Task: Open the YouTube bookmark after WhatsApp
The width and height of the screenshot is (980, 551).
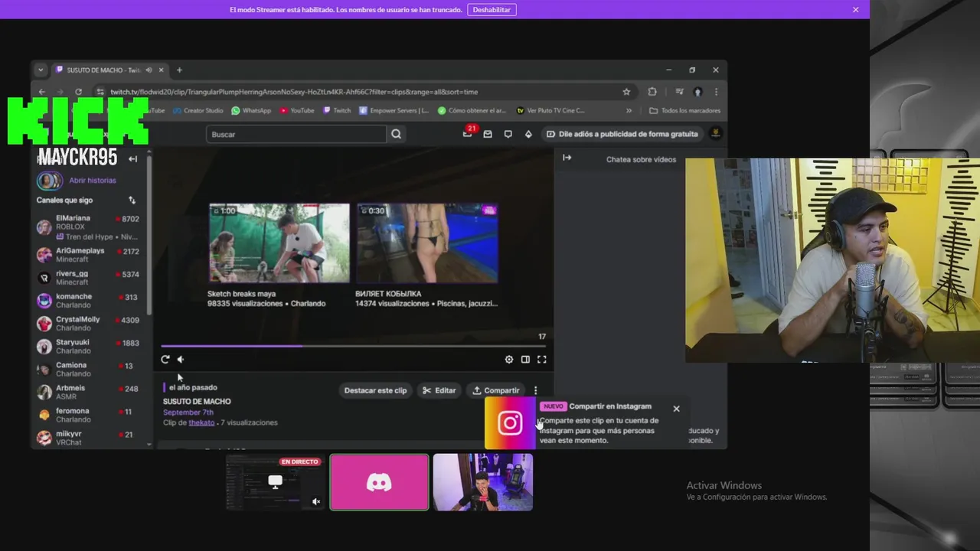Action: pos(297,110)
